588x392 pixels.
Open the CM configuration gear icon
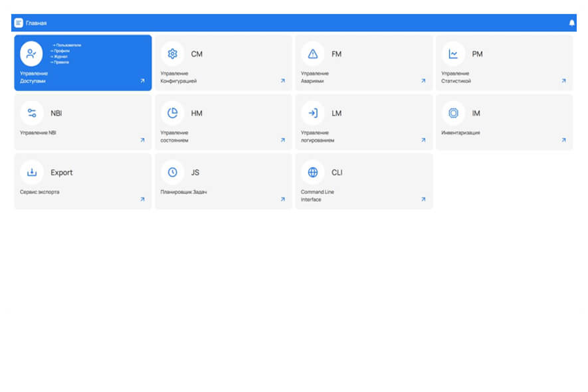[173, 54]
